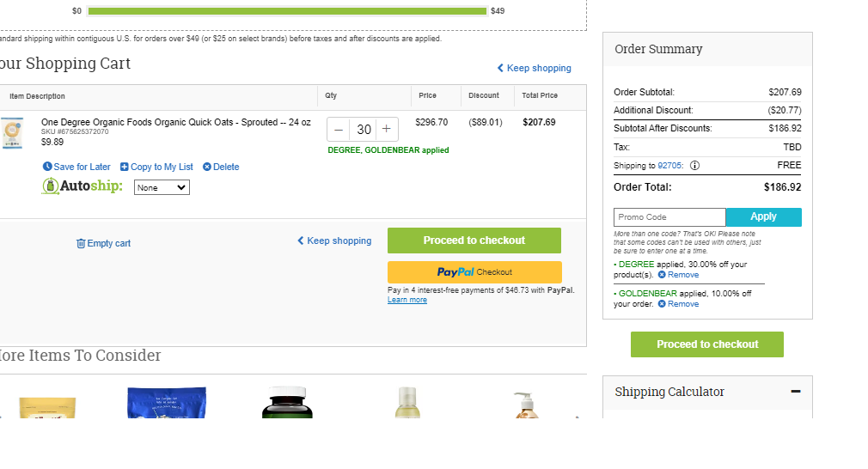Screen dimensions: 868x469
Task: Apply the promo code
Action: coord(763,216)
